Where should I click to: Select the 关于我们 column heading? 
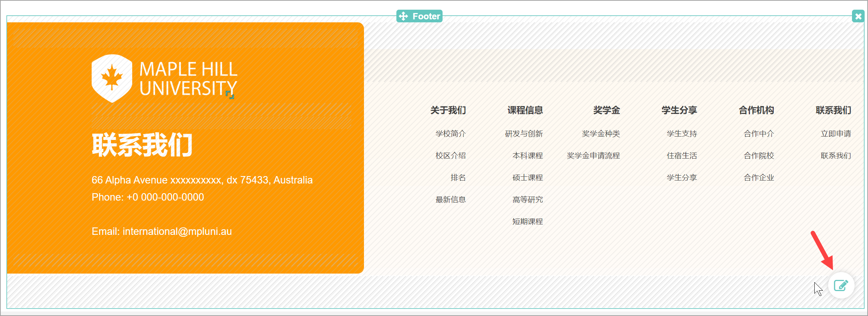pos(448,110)
